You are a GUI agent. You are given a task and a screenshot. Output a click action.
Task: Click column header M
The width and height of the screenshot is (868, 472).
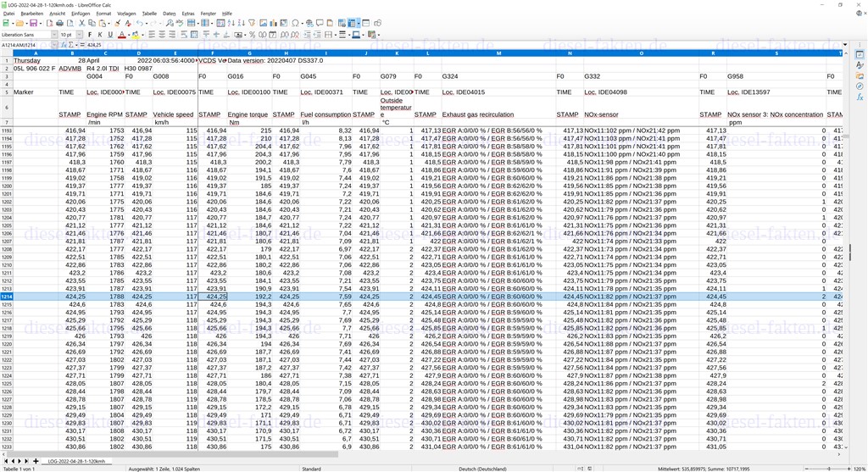tap(498, 53)
